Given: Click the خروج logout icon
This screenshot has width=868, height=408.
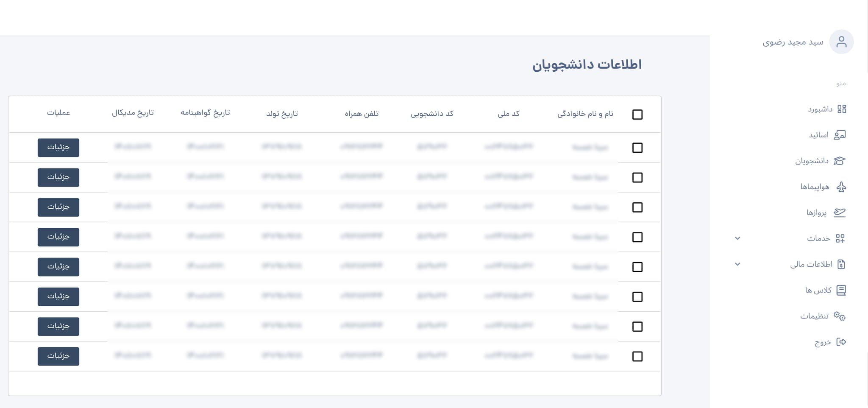Looking at the screenshot, I should (841, 342).
